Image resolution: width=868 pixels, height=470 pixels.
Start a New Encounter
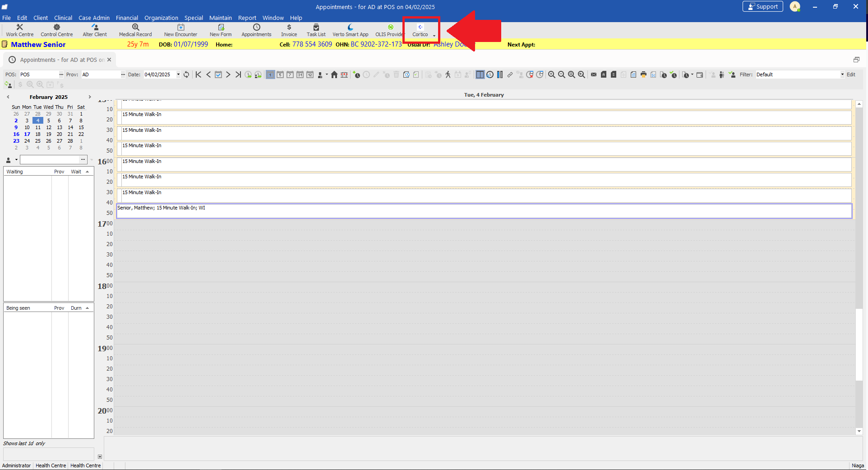pos(180,30)
